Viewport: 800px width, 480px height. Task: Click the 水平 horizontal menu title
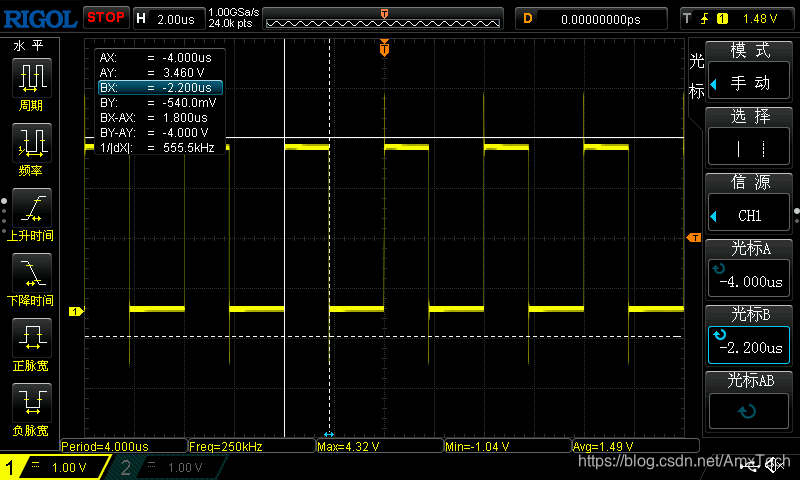coord(29,46)
